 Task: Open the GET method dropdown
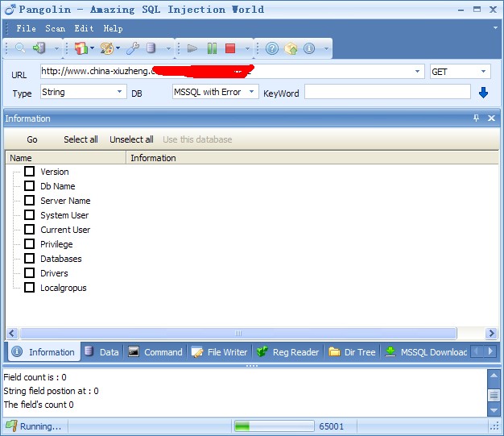(483, 71)
